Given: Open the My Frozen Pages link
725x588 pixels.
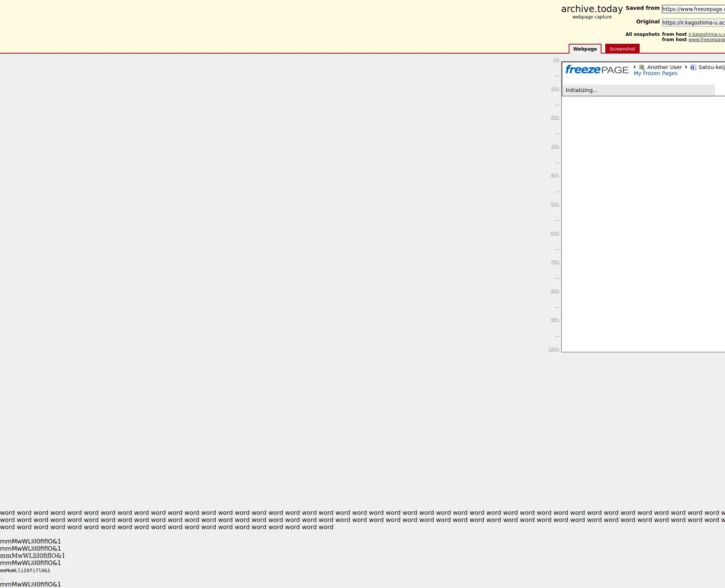Looking at the screenshot, I should tap(655, 73).
